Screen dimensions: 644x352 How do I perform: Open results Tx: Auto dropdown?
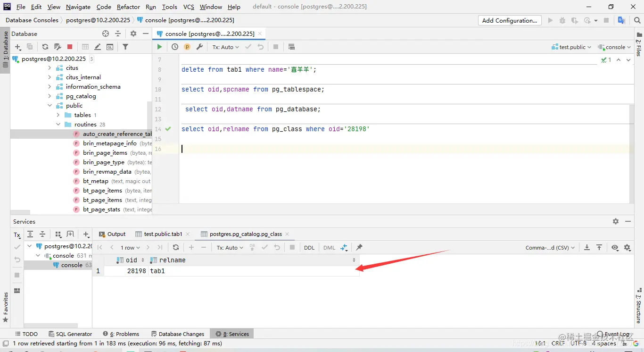(230, 247)
